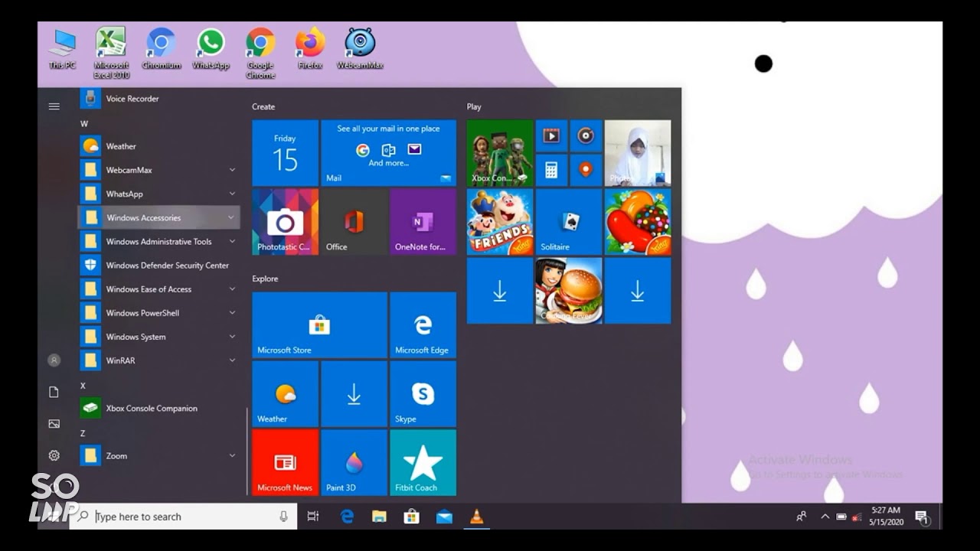Open the This PC desktop icon
This screenshot has width=980, height=551.
(x=62, y=48)
